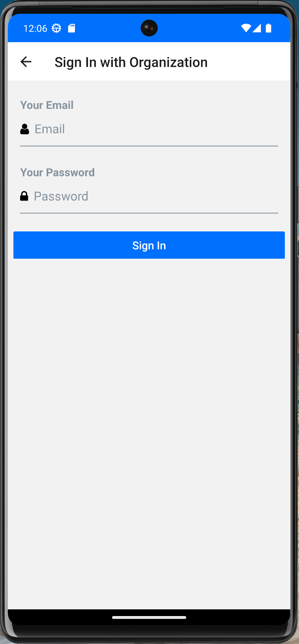Tap the 'Your Password' label

click(x=57, y=173)
